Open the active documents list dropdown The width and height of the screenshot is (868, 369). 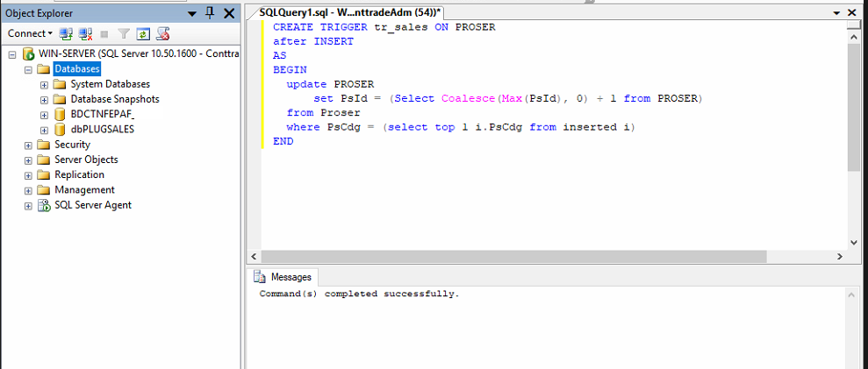[x=836, y=14]
